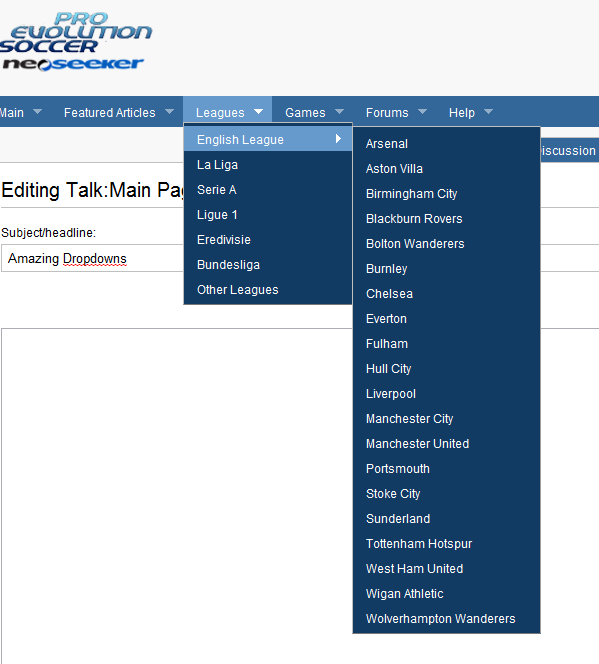Click the submenu arrow on English League
599x664 pixels.
(338, 138)
